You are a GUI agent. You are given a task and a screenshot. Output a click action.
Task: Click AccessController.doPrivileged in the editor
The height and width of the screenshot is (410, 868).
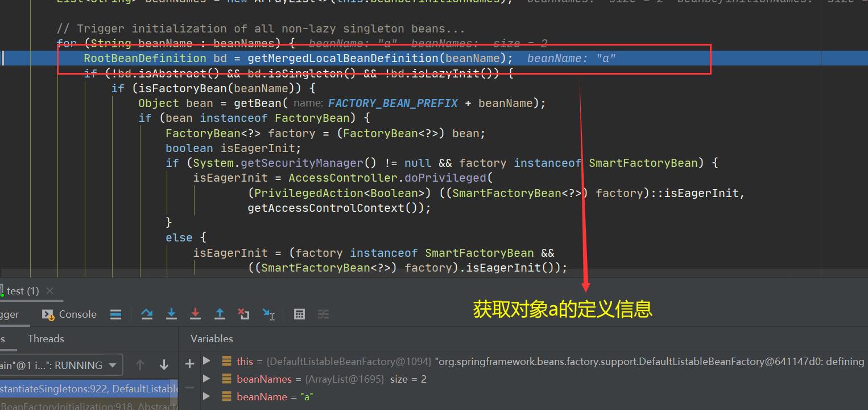coord(387,178)
